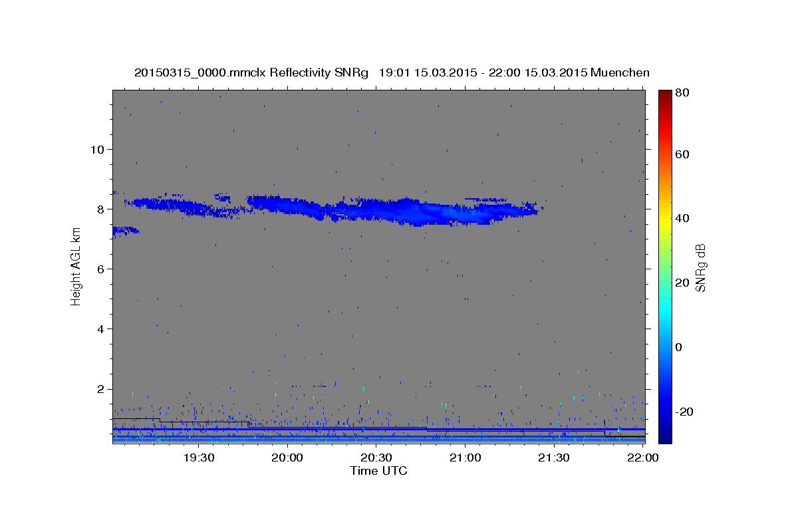Click the height tick label 4

(x=100, y=329)
